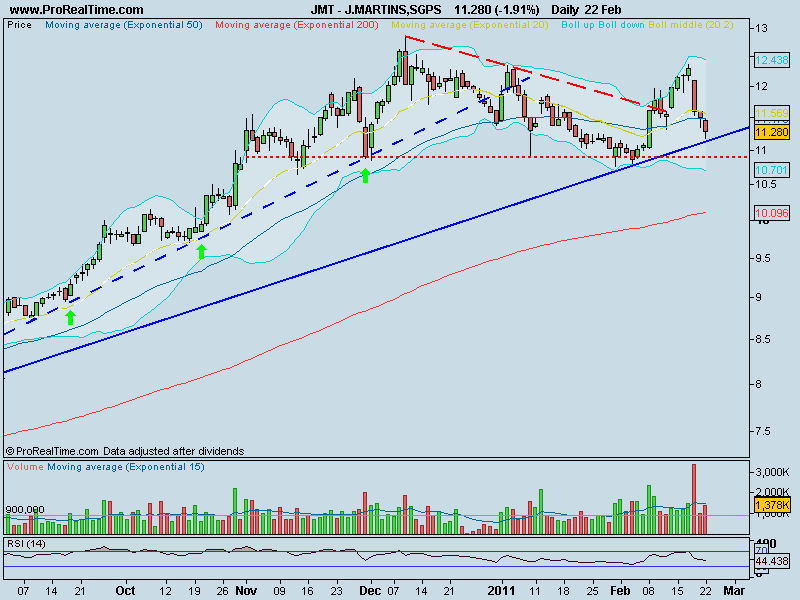Image resolution: width=800 pixels, height=600 pixels.
Task: Click the 26 date label before Nov
Action: click(x=222, y=591)
